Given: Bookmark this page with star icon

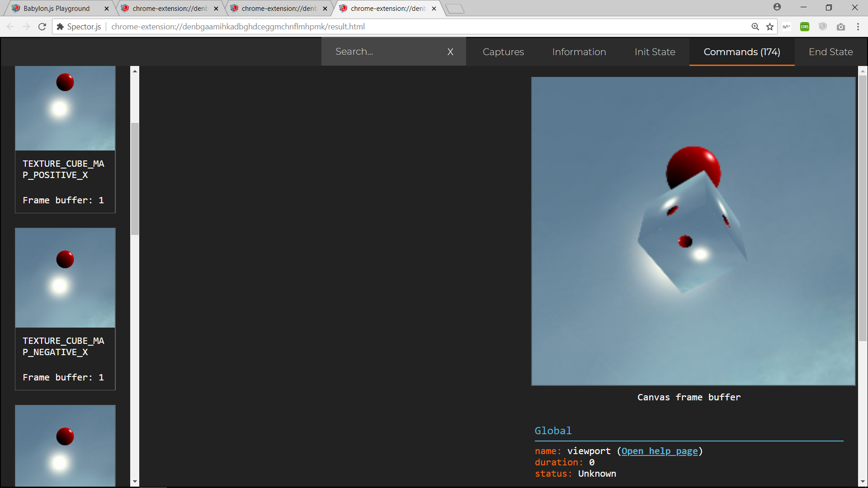Looking at the screenshot, I should coord(770,27).
